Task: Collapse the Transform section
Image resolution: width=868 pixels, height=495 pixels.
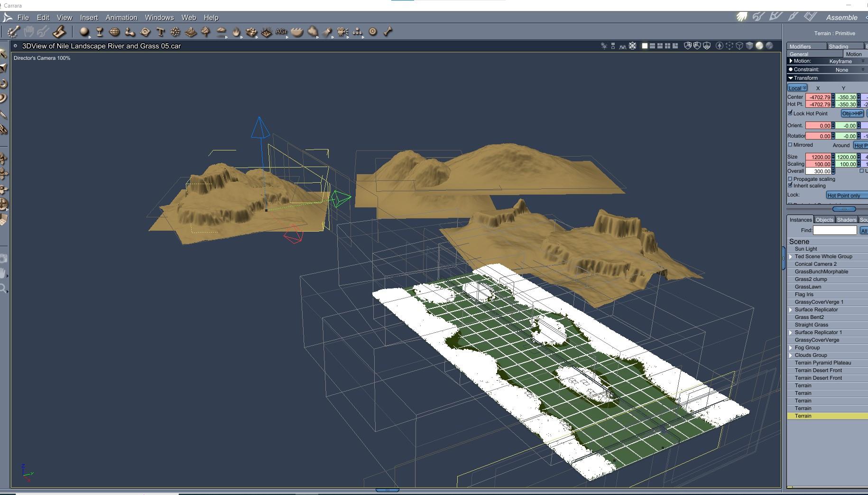Action: click(791, 78)
